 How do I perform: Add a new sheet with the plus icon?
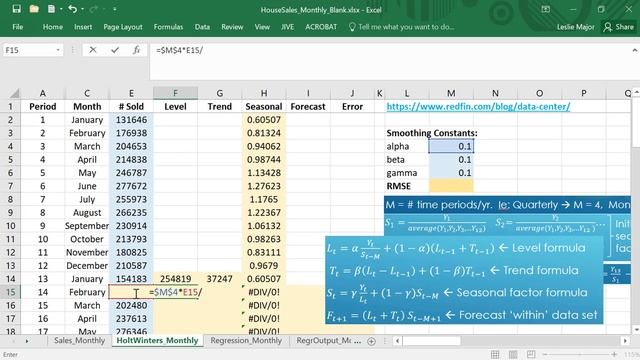pyautogui.click(x=371, y=341)
